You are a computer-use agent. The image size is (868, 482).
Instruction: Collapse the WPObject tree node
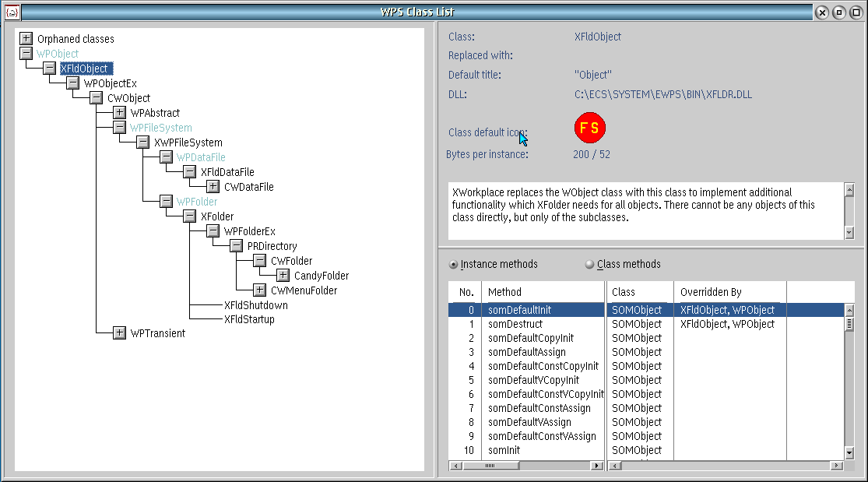pos(26,53)
